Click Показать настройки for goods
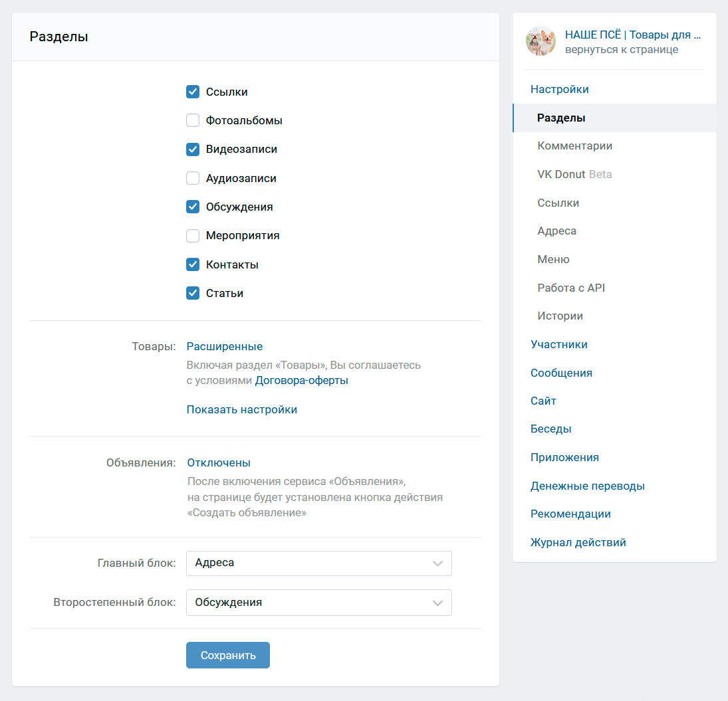This screenshot has height=701, width=728. (242, 410)
